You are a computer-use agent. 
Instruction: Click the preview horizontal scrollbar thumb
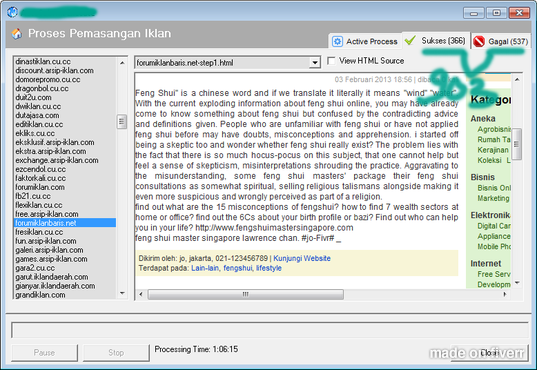[x=246, y=294]
